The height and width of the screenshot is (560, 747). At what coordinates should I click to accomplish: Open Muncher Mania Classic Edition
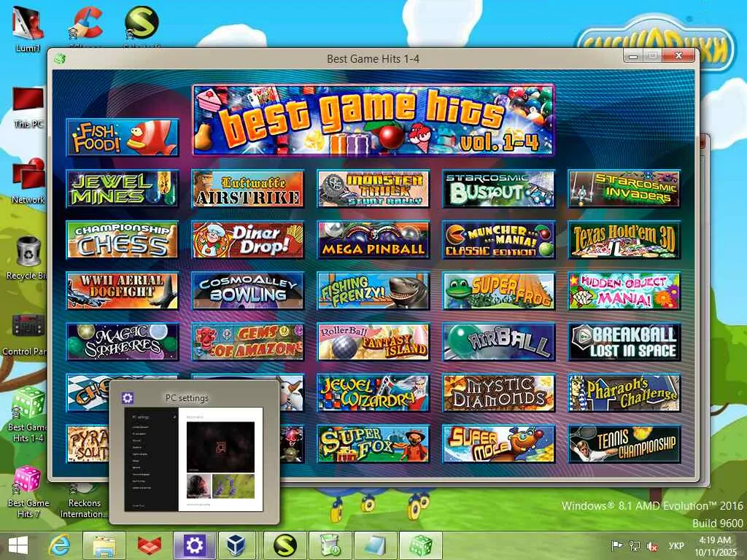[x=499, y=240]
